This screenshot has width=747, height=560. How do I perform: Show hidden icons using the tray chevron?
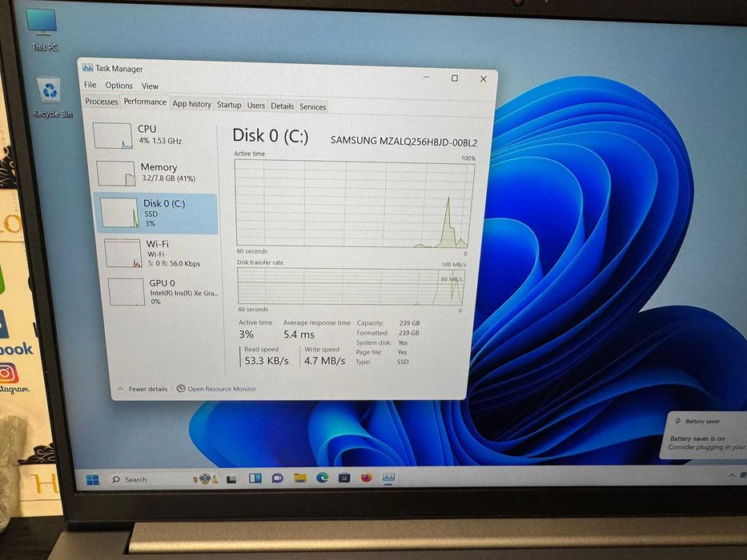click(732, 475)
